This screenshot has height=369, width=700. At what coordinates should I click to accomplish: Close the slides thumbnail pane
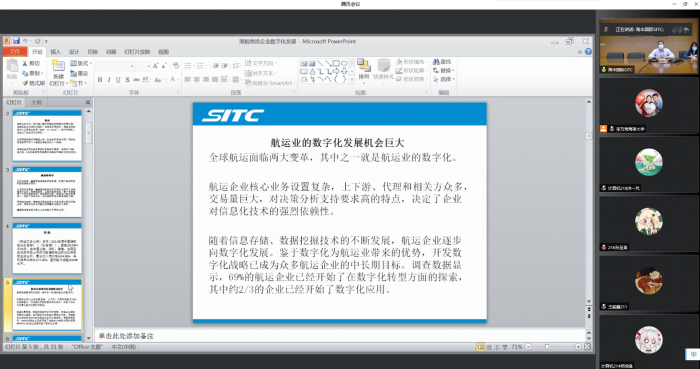(88, 102)
